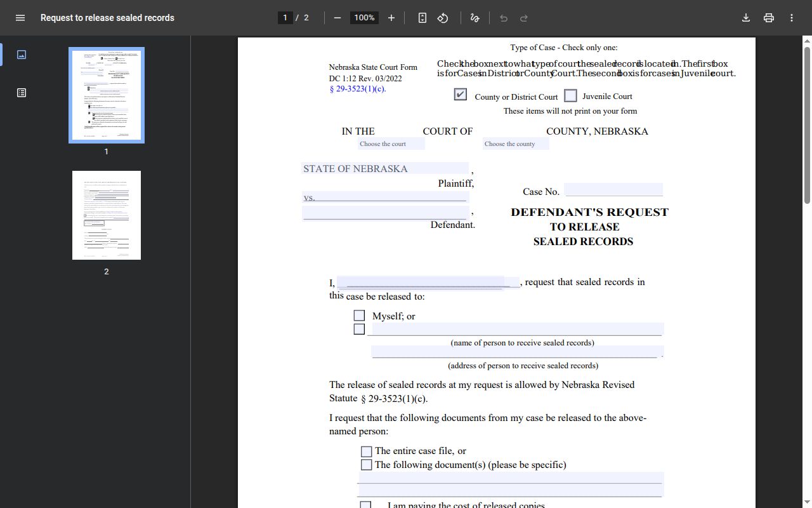Open the sidebar menu hamburger icon
This screenshot has height=508, width=812.
[20, 18]
